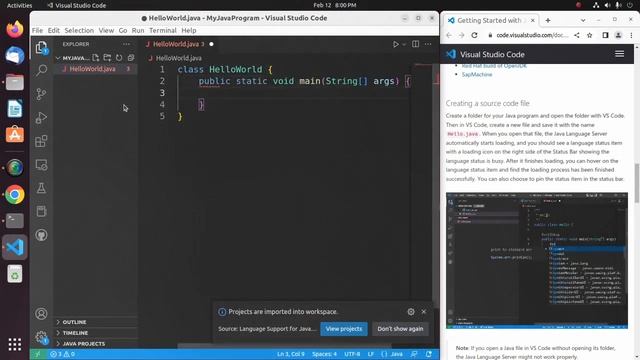Open the browser hamburger menu on docs page
640x360 pixels.
pyautogui.click(x=619, y=54)
